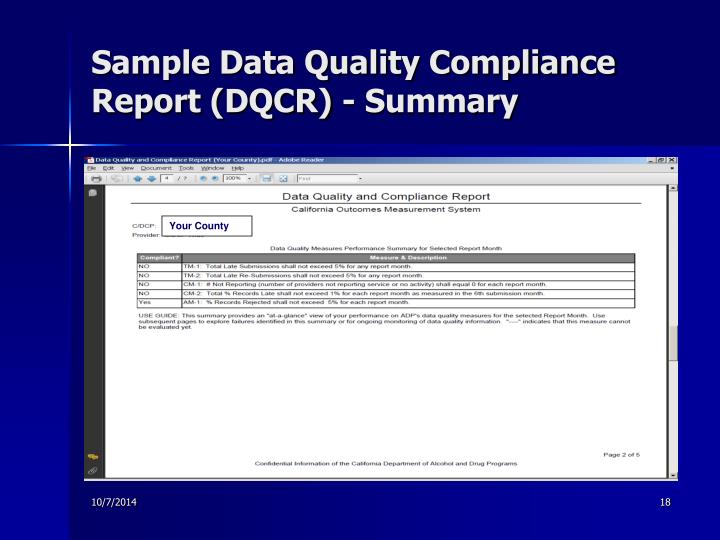Minimize the Adobe Reader window
The image size is (720, 540).
(652, 160)
